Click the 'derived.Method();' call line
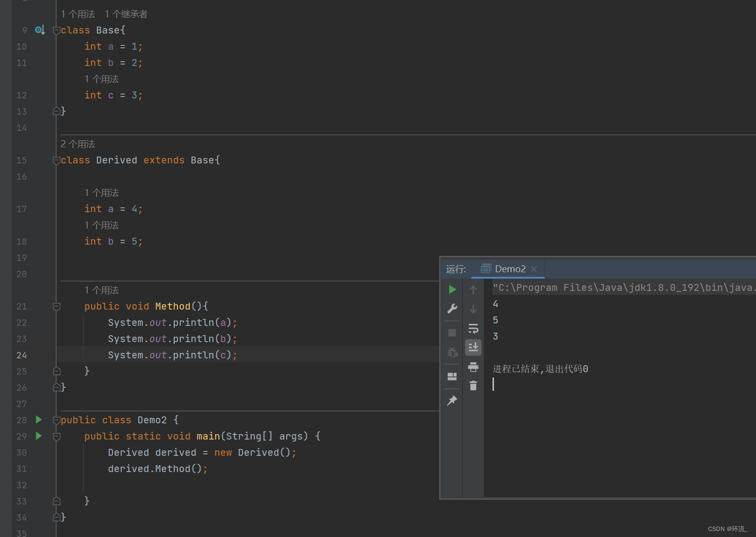 coord(158,469)
